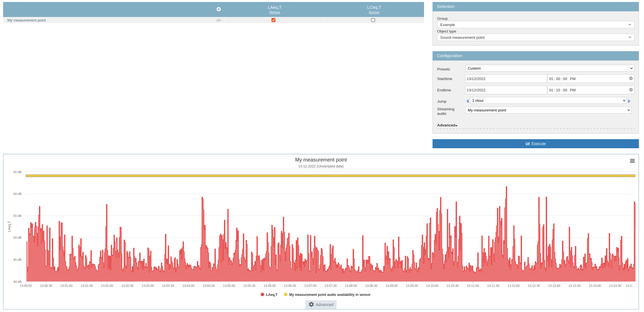Open the Group dropdown showing Example
The width and height of the screenshot is (644, 312).
click(535, 25)
